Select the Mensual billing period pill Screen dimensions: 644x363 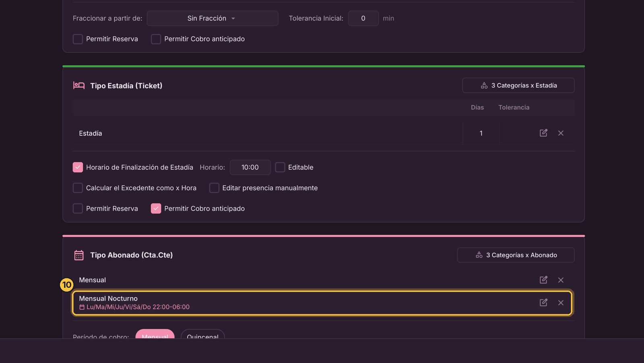point(155,334)
